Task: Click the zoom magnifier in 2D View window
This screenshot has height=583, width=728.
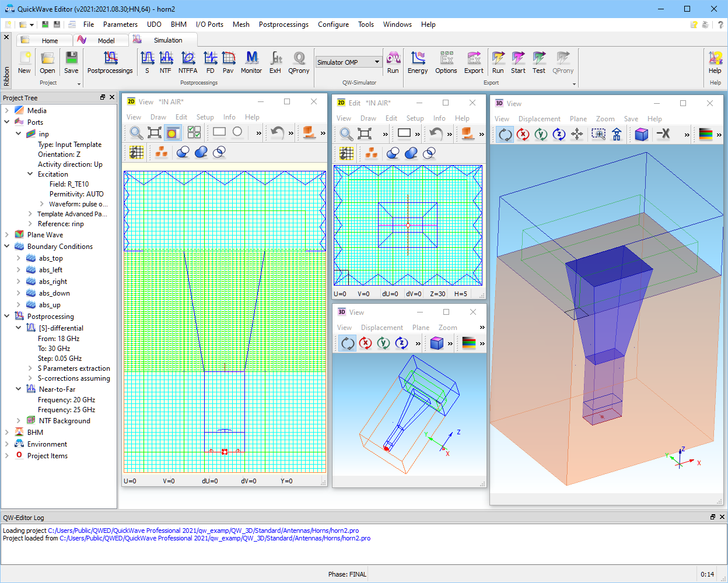Action: (x=136, y=132)
